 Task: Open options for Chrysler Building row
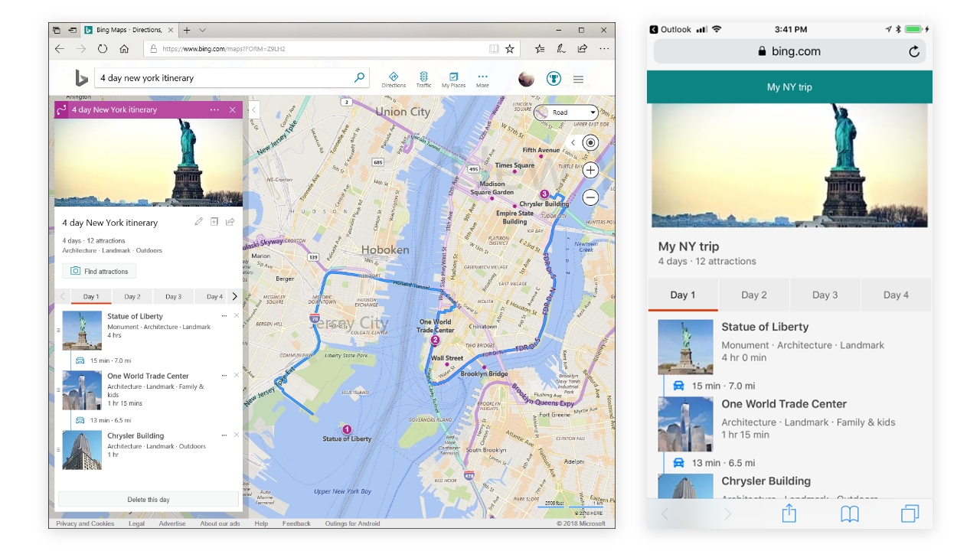click(224, 435)
